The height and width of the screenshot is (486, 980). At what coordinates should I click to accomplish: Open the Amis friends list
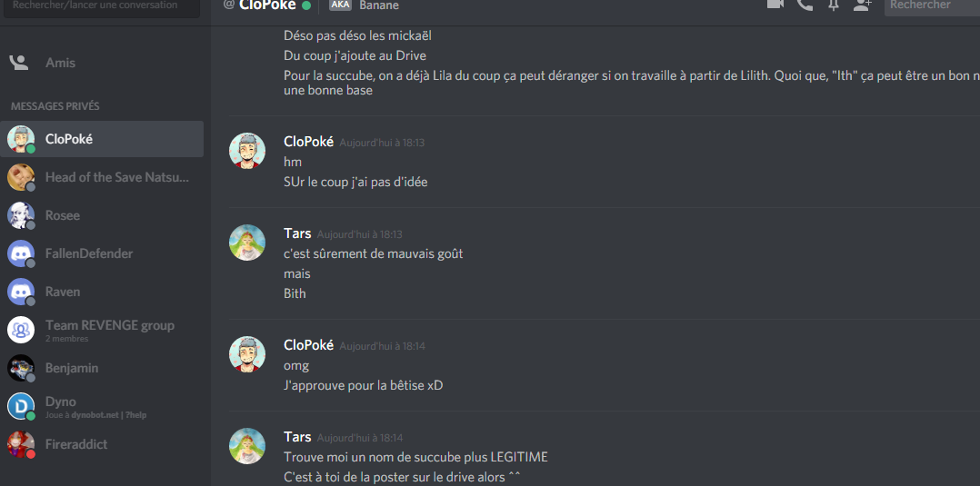102,63
